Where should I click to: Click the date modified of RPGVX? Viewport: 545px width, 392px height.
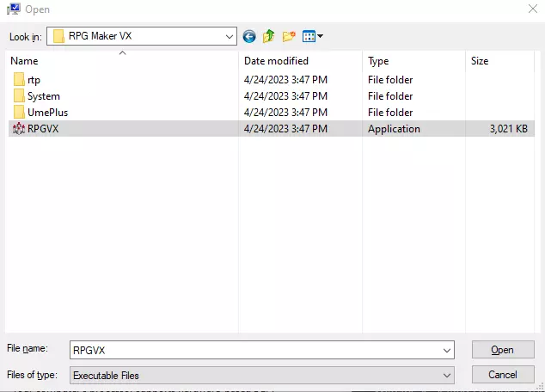[285, 129]
